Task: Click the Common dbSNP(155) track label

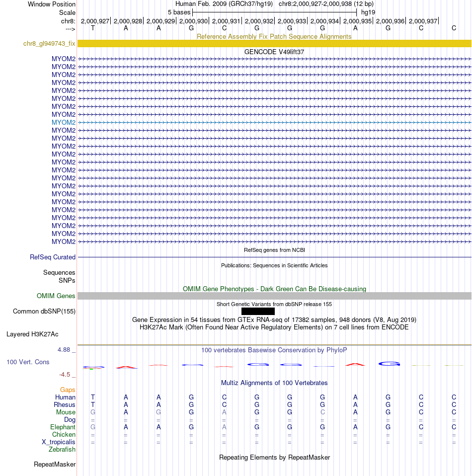Action: tap(44, 312)
